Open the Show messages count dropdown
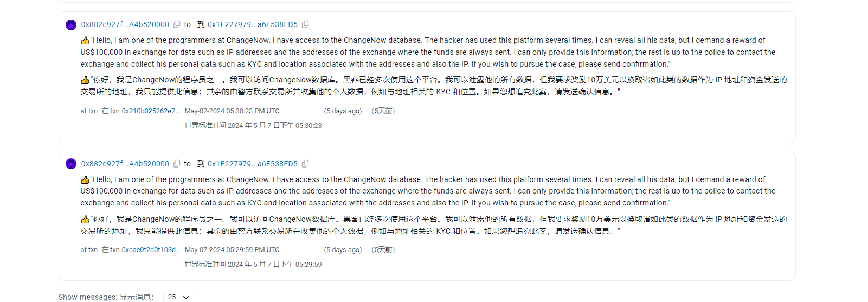 [179, 297]
